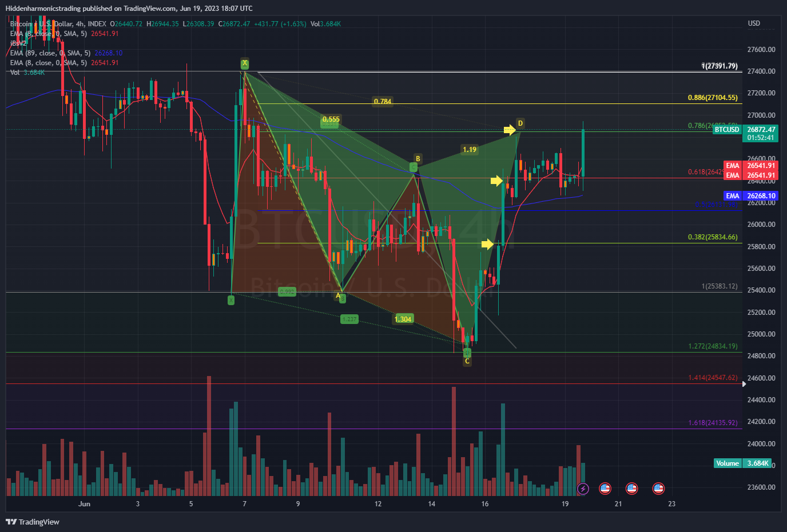Select the EMA 8 legend row above iBsV2
Viewport: 787px width, 532px height.
64,34
